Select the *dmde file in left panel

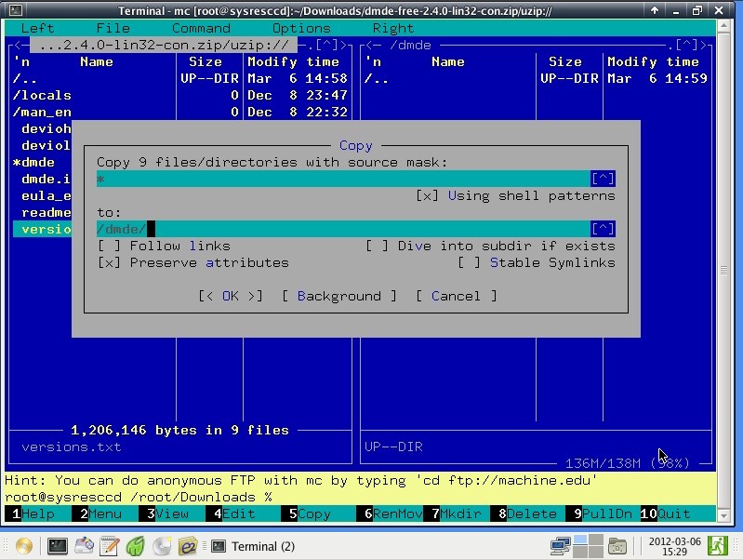[x=33, y=162]
